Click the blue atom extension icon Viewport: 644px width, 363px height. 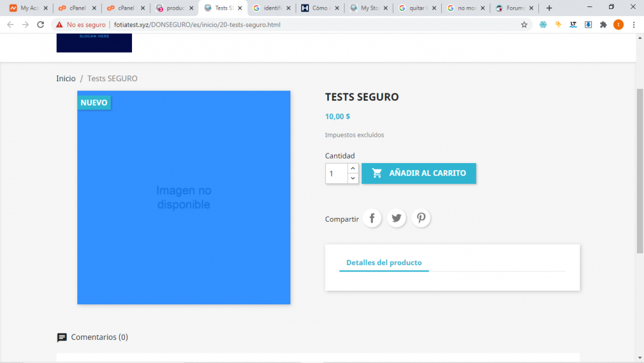click(x=543, y=25)
